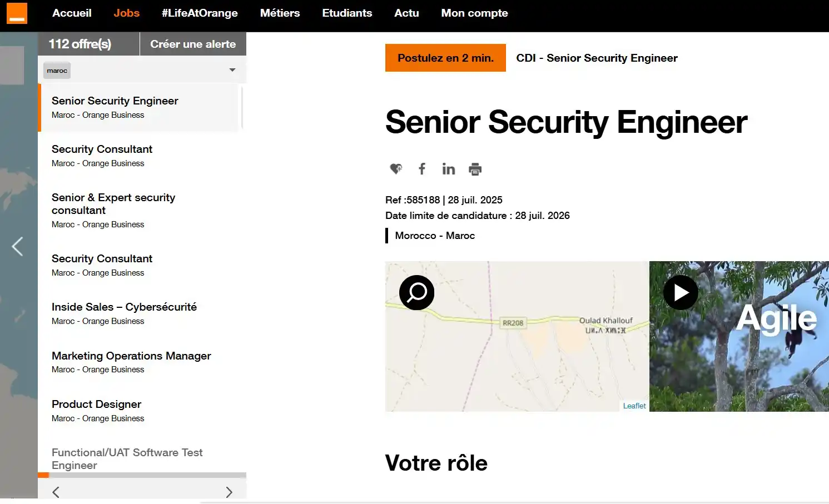Click the job location map
Image resolution: width=829 pixels, height=504 pixels.
[517, 336]
